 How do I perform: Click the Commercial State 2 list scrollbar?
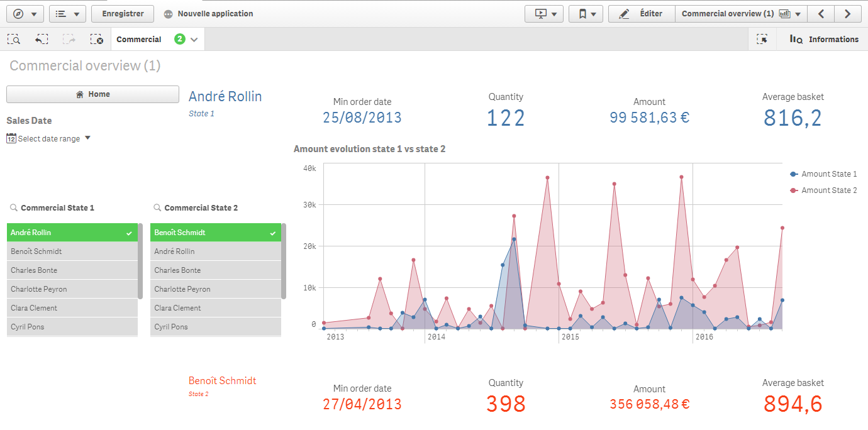click(284, 261)
